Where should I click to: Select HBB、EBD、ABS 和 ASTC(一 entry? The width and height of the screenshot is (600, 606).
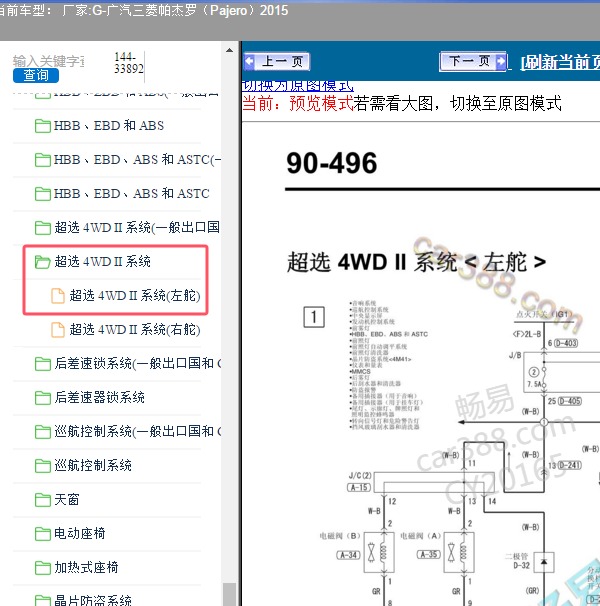[x=137, y=160]
